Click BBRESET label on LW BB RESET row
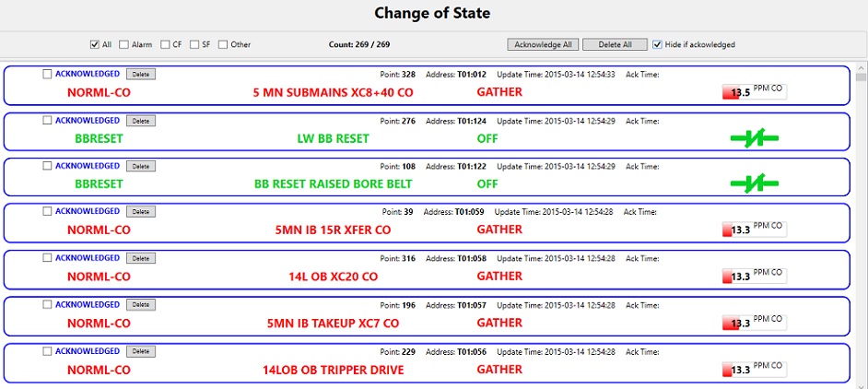Viewport: 868px width, 389px height. pyautogui.click(x=100, y=138)
